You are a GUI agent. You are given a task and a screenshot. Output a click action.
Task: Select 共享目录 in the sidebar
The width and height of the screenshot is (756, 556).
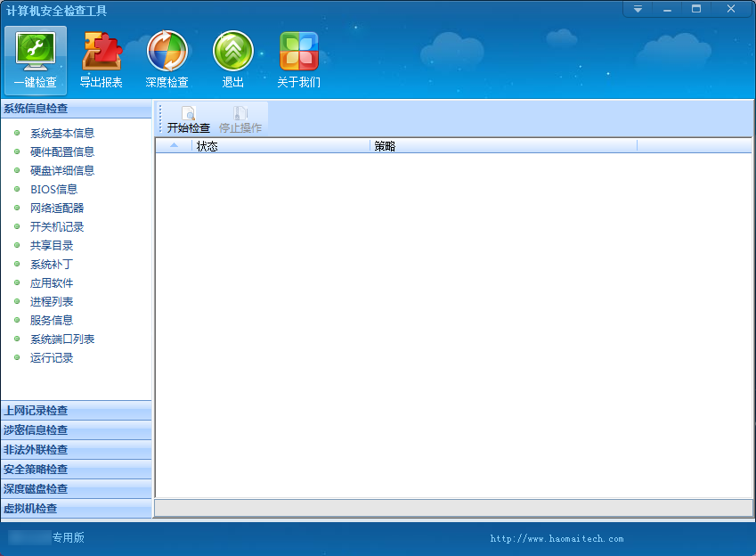52,246
